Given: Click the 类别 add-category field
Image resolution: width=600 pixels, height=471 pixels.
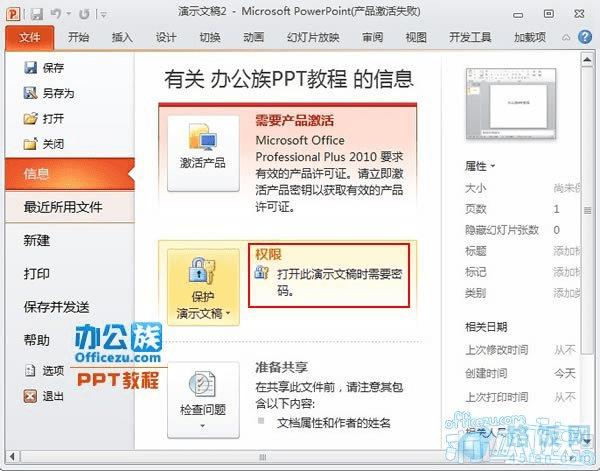Looking at the screenshot, I should [x=567, y=293].
